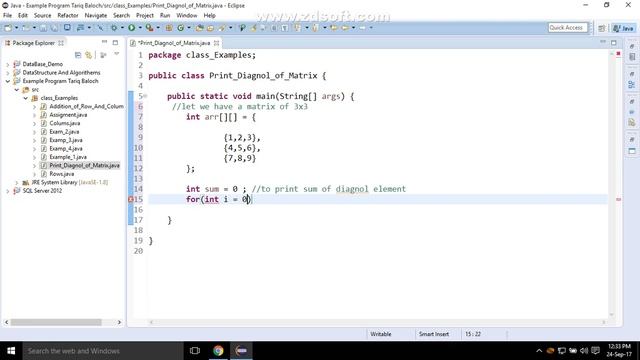
Task: Click the Eclipse taskbar icon
Action: tap(241, 350)
